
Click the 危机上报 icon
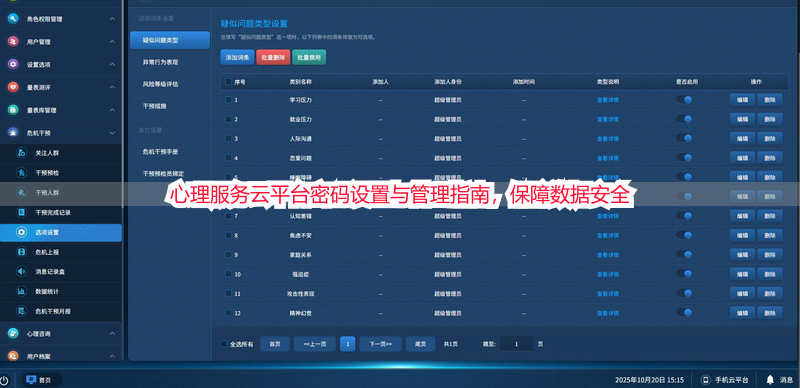coord(21,252)
